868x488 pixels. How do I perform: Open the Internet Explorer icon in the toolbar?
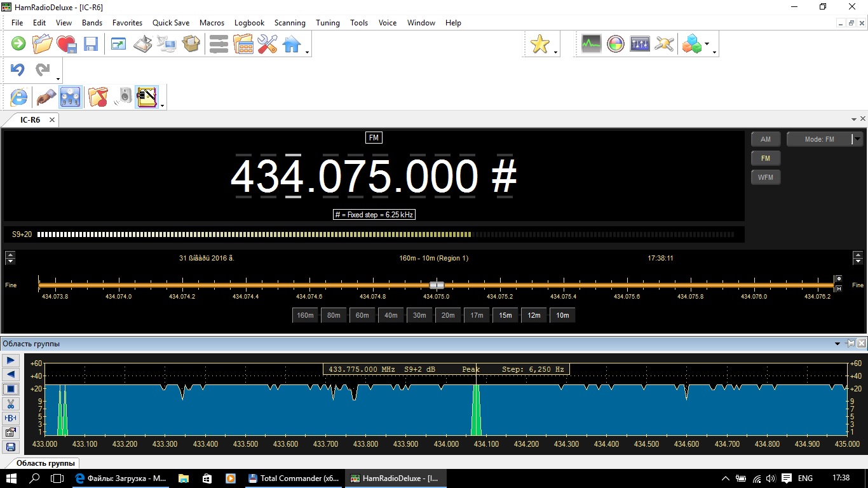pyautogui.click(x=20, y=97)
